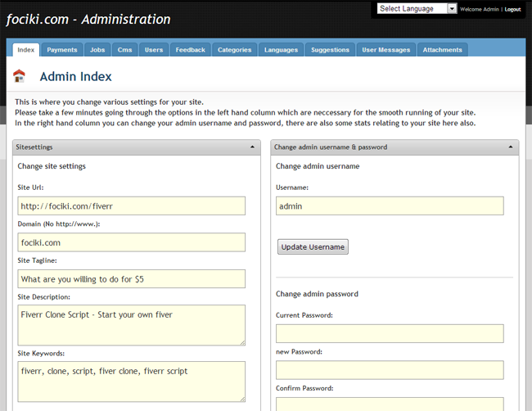
Task: Click the 'Domain (No http://www.):' label
Action: point(59,224)
